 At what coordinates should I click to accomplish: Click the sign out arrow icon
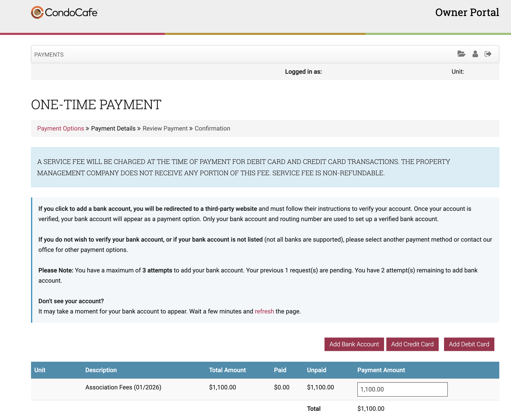[488, 54]
